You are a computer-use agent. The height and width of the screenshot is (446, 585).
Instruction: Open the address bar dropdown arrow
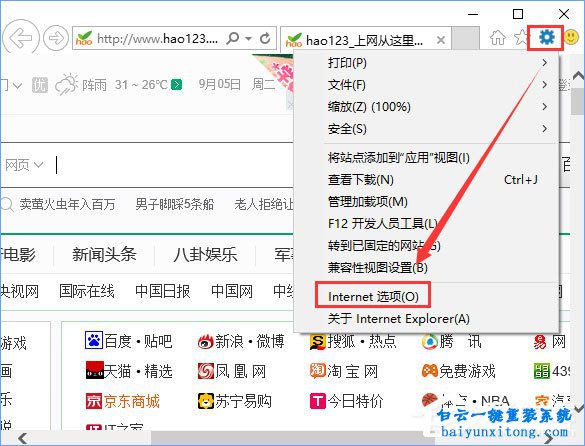248,38
